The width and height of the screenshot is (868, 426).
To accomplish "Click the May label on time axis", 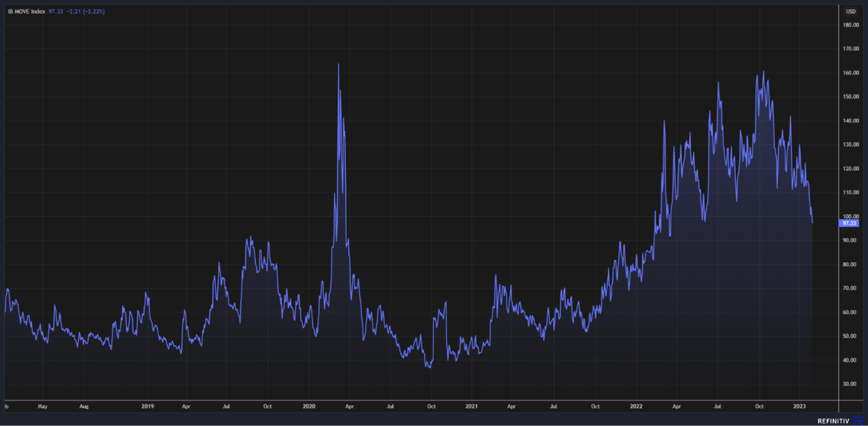I will pos(43,406).
